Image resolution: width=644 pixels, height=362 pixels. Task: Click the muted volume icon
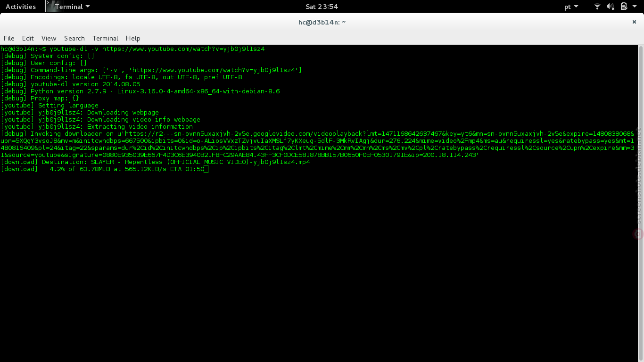(611, 7)
